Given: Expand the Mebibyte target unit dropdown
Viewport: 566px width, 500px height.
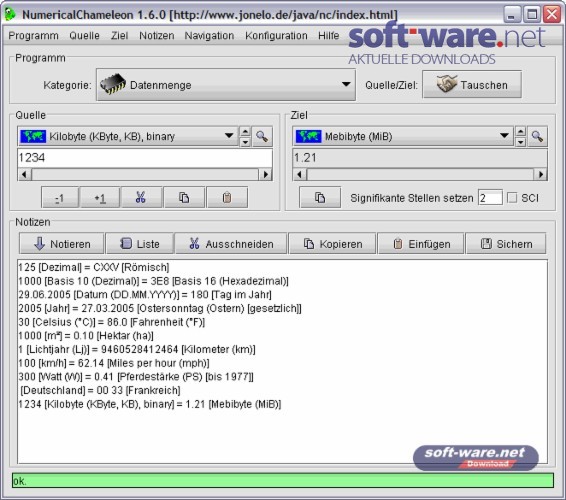Looking at the screenshot, I should [x=402, y=136].
